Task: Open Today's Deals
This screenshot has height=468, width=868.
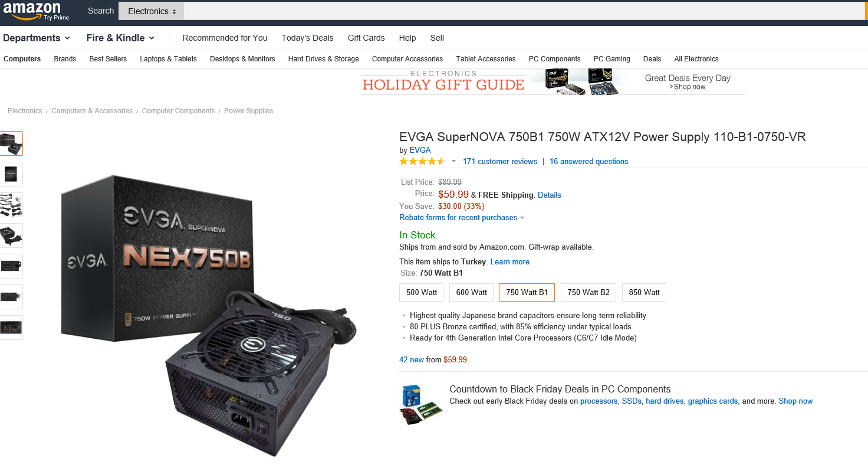Action: point(307,38)
